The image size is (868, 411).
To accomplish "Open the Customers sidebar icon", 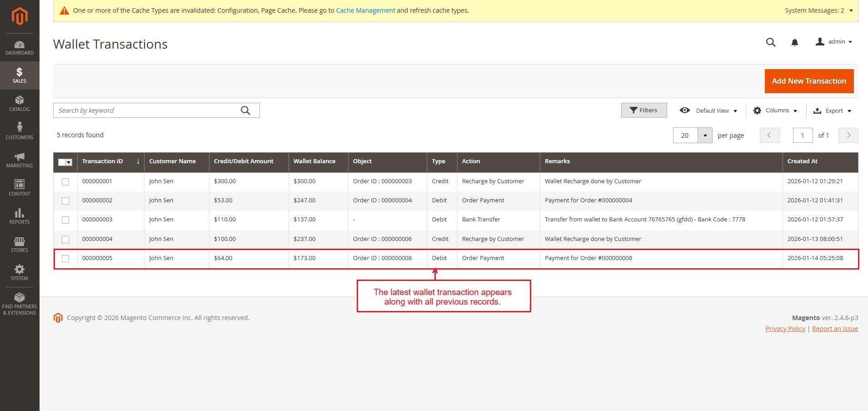I will (20, 131).
